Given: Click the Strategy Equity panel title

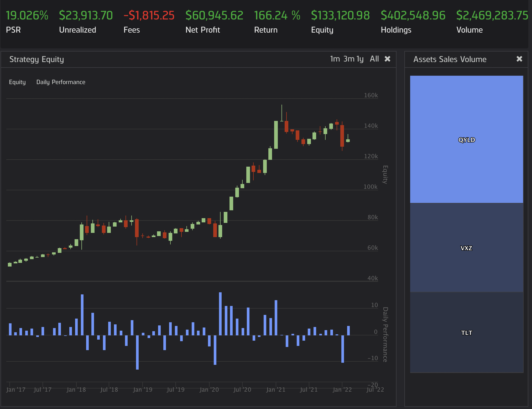Looking at the screenshot, I should point(37,59).
